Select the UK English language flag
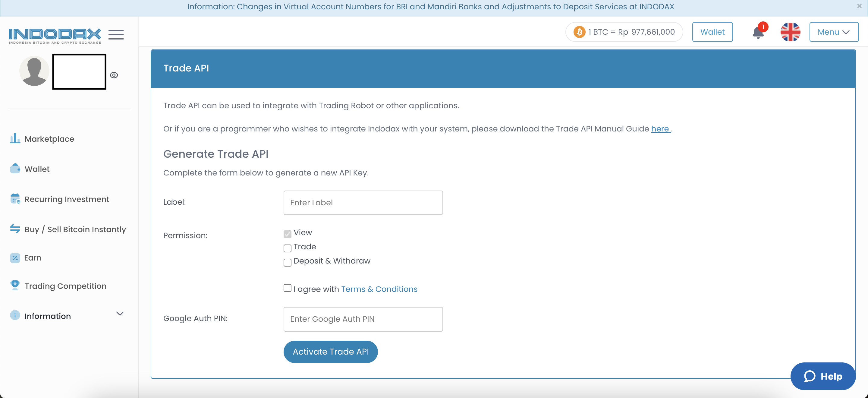This screenshot has height=398, width=868. tap(791, 32)
